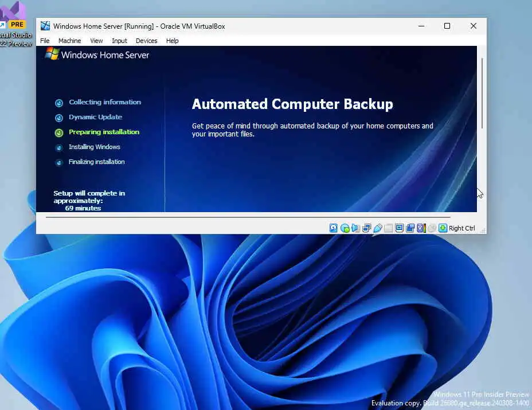Open the File menu
This screenshot has width=532, height=410.
click(45, 41)
